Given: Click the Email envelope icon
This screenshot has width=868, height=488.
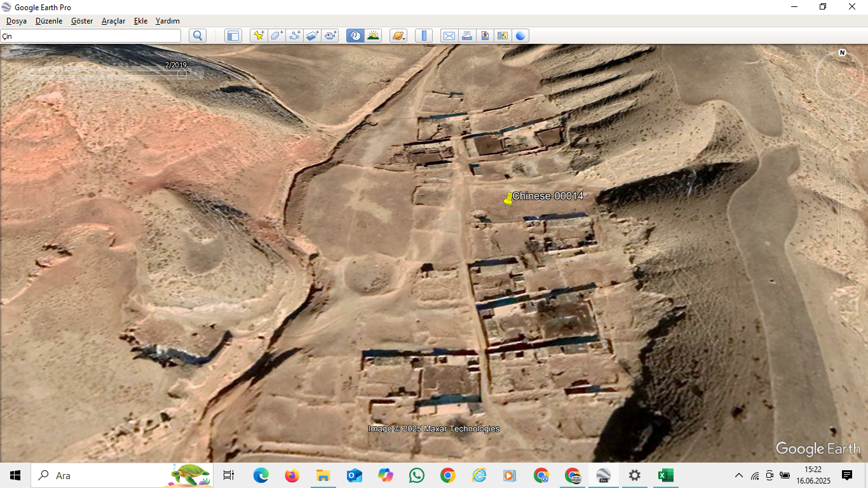Looking at the screenshot, I should tap(449, 36).
